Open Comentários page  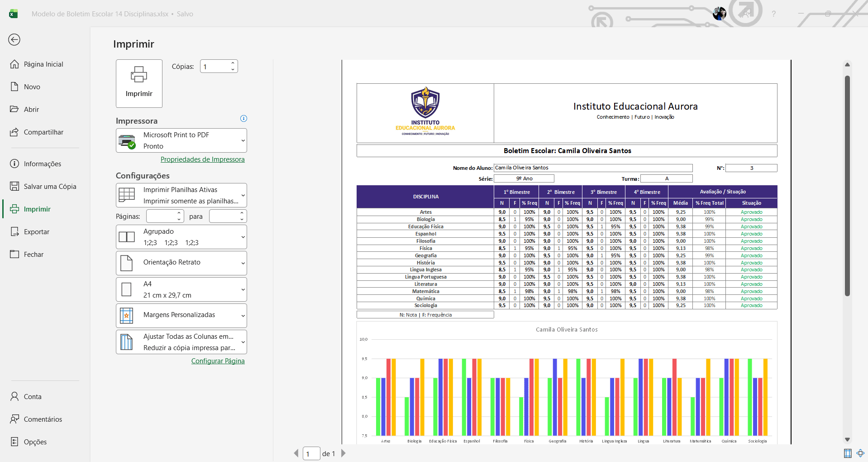[43, 419]
